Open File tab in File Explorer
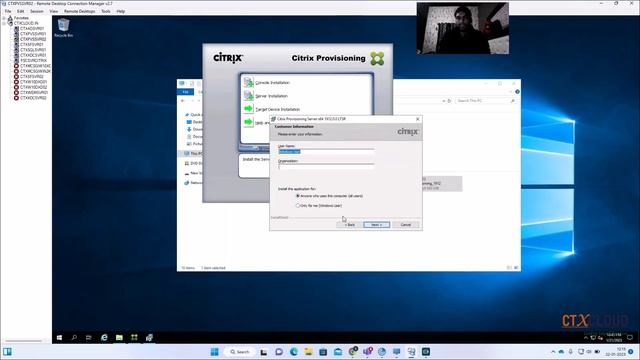Screen dimensions: 640x360 click(x=185, y=92)
